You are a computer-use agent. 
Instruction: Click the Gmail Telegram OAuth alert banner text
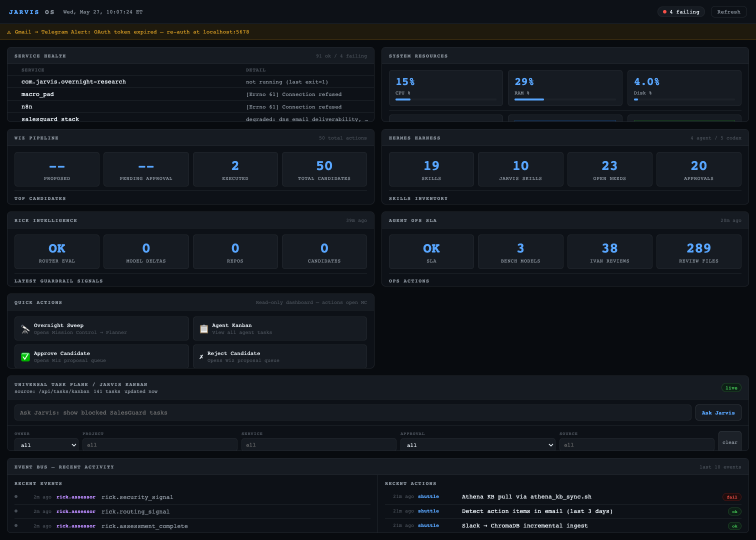click(x=132, y=32)
